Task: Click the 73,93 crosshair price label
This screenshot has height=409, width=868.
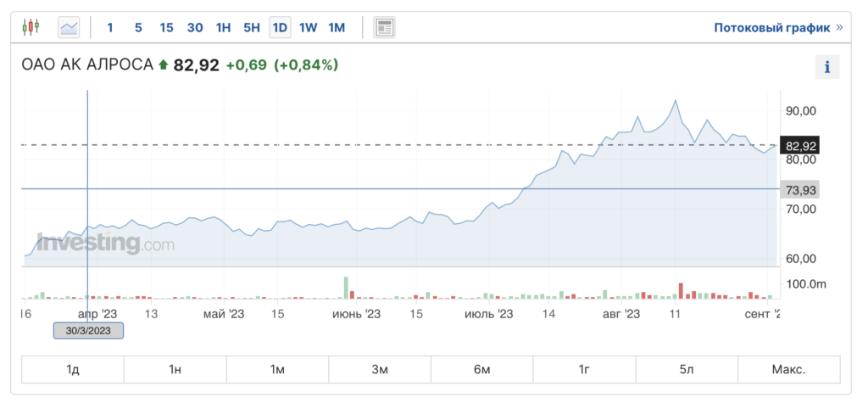Action: [799, 189]
